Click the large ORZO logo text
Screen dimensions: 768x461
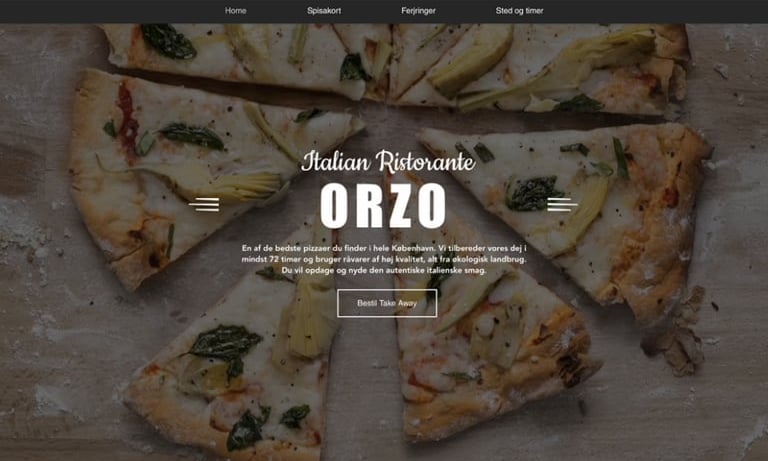383,205
